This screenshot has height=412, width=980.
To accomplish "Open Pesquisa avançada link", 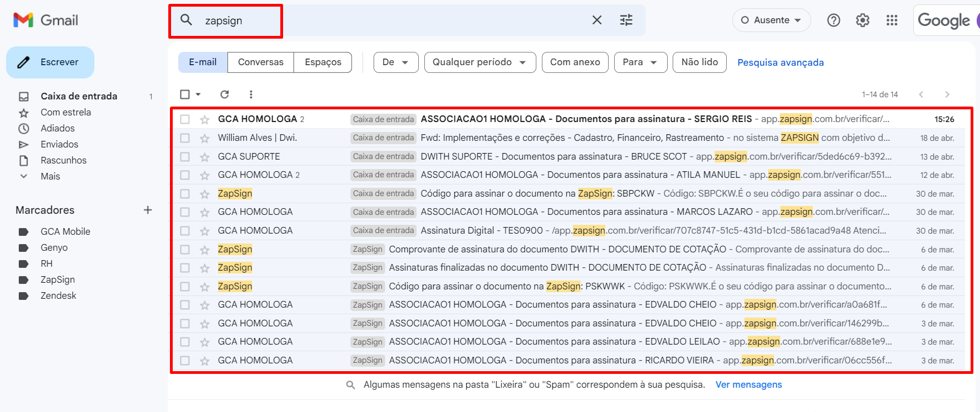I will (x=780, y=62).
